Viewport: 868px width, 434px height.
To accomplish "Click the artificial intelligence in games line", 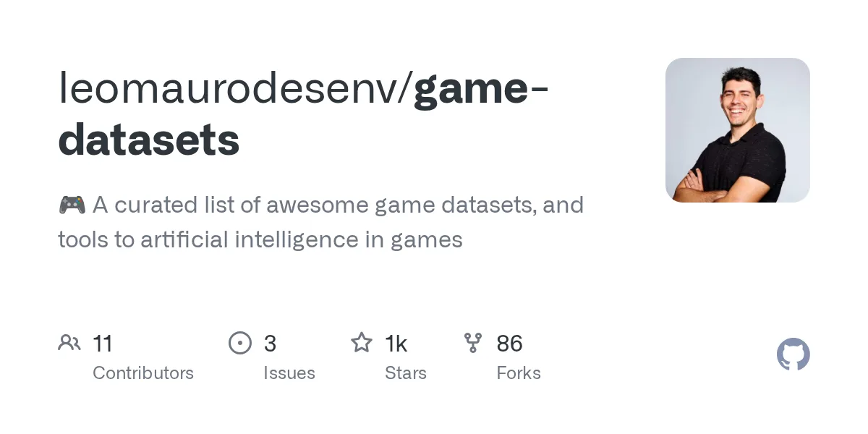I will click(x=260, y=239).
